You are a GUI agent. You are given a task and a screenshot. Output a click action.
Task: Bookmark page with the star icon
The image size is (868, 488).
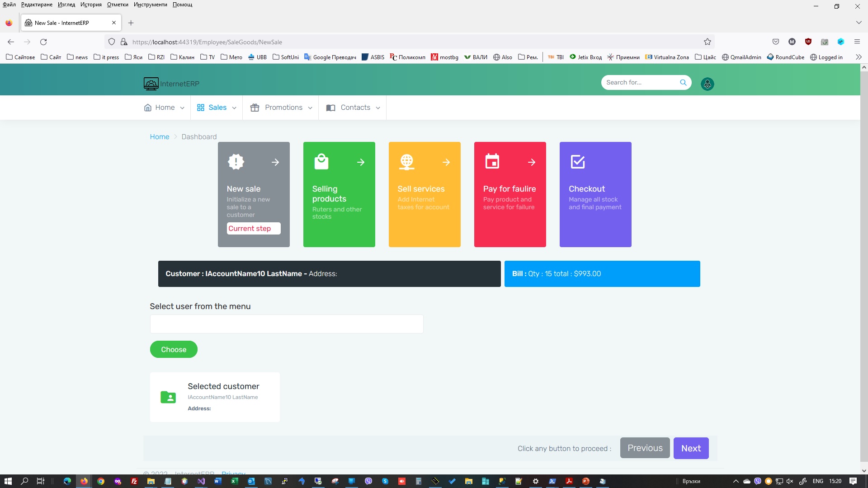click(x=708, y=42)
